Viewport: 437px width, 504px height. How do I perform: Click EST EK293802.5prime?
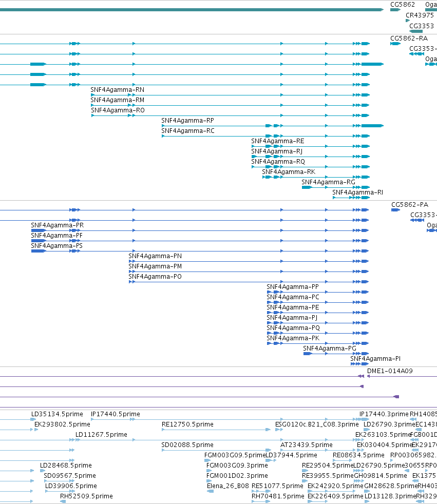click(62, 424)
